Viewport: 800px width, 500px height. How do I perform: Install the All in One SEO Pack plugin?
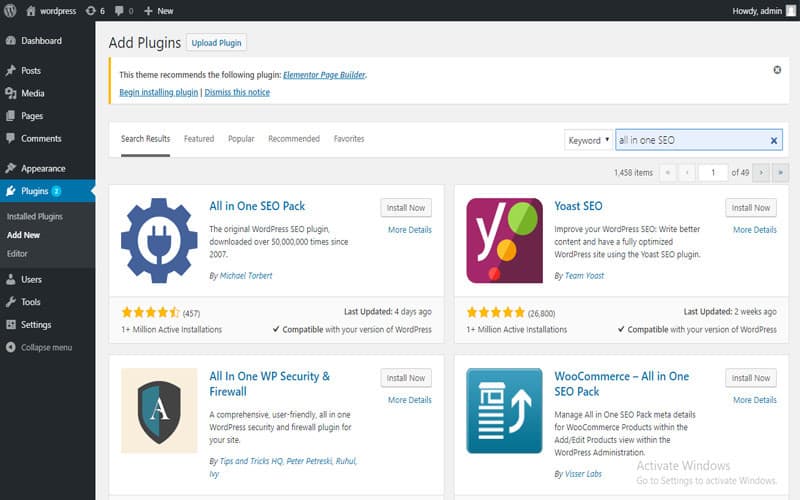tap(406, 208)
